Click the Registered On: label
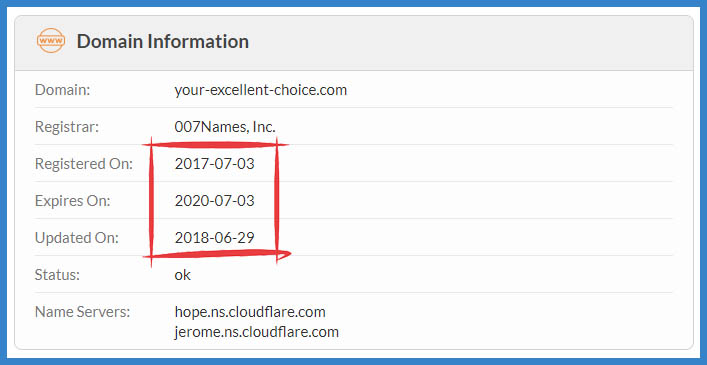This screenshot has width=707, height=365. coord(84,164)
